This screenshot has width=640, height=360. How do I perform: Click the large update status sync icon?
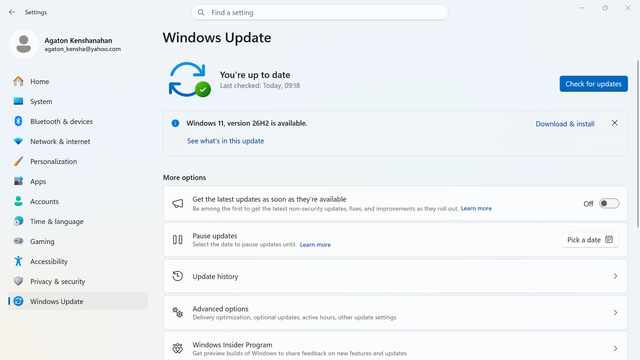189,80
